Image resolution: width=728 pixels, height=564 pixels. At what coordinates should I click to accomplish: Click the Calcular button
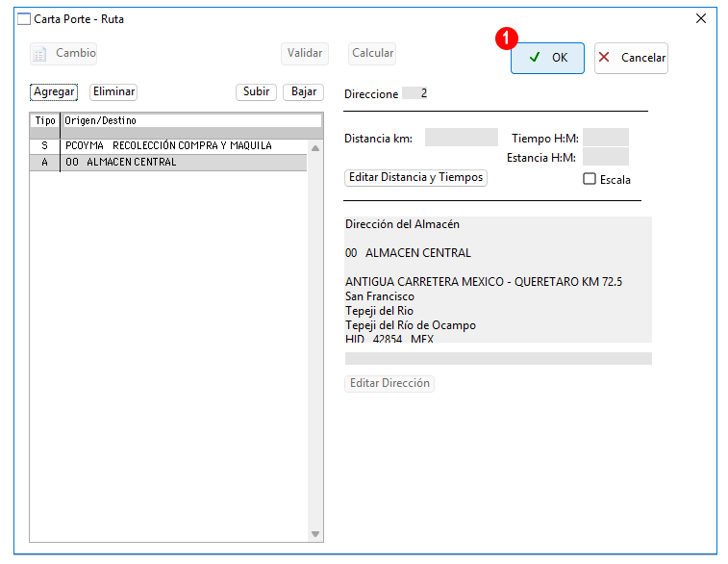[x=372, y=54]
